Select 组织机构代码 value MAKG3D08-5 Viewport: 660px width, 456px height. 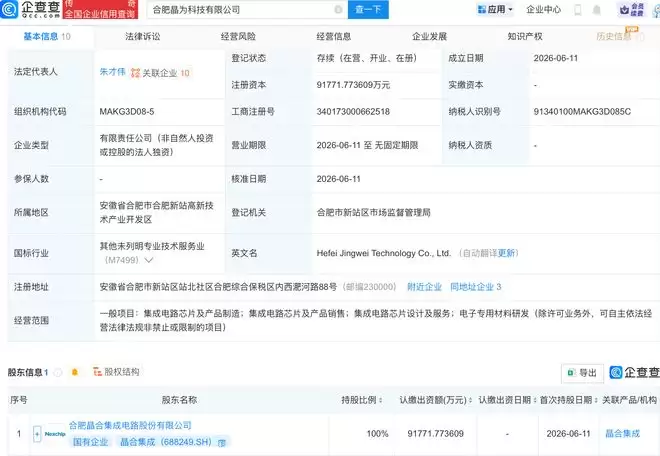coord(127,112)
